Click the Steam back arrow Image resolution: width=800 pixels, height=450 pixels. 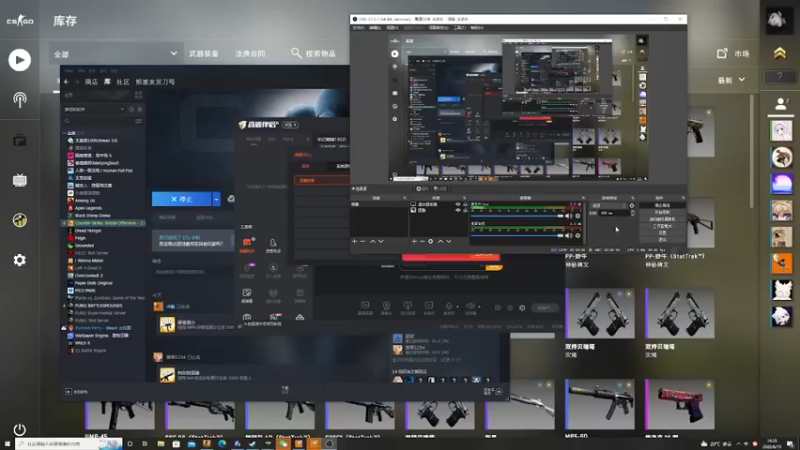click(x=66, y=82)
